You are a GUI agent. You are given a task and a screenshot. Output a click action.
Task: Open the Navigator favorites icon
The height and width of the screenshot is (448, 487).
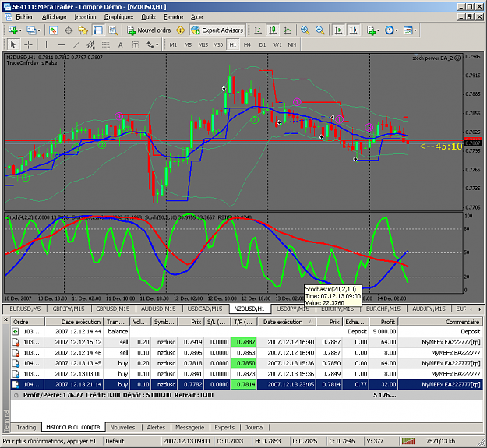click(x=83, y=30)
